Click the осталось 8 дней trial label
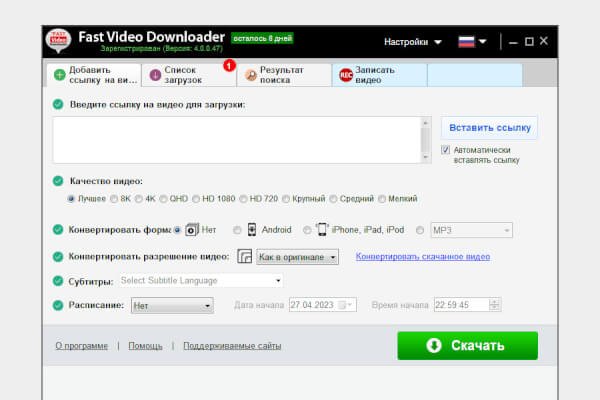 (262, 38)
